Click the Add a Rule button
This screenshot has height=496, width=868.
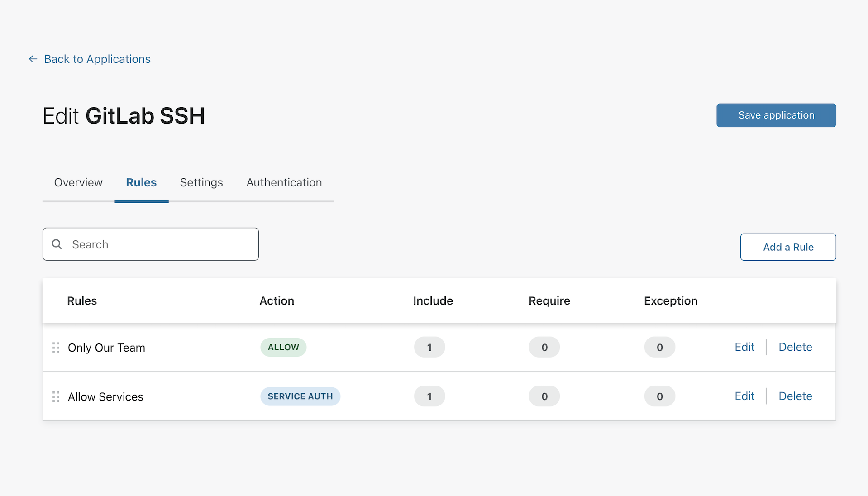[788, 247]
